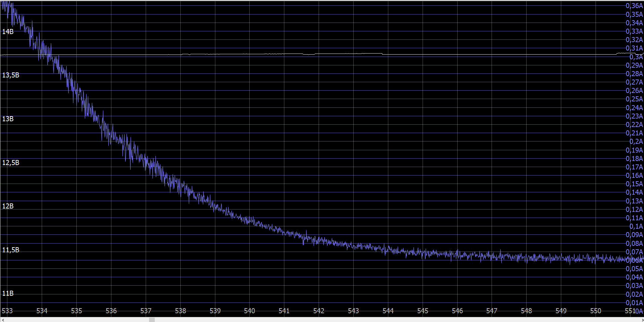The height and width of the screenshot is (322, 644).
Task: Click the 11B voltage axis label
Action: tap(8, 293)
